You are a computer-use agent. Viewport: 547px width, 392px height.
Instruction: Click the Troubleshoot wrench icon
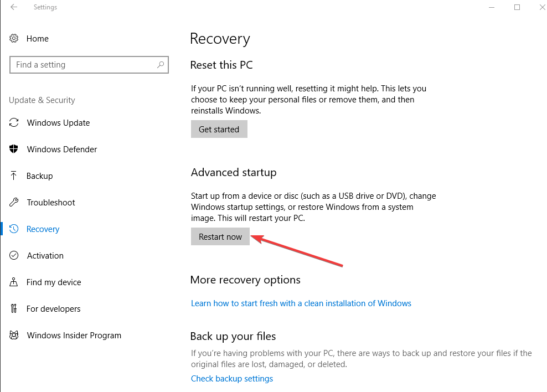tap(14, 202)
